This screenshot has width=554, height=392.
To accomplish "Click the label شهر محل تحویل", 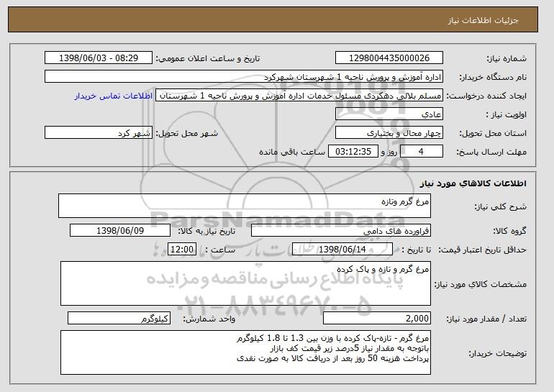I will pyautogui.click(x=187, y=134).
